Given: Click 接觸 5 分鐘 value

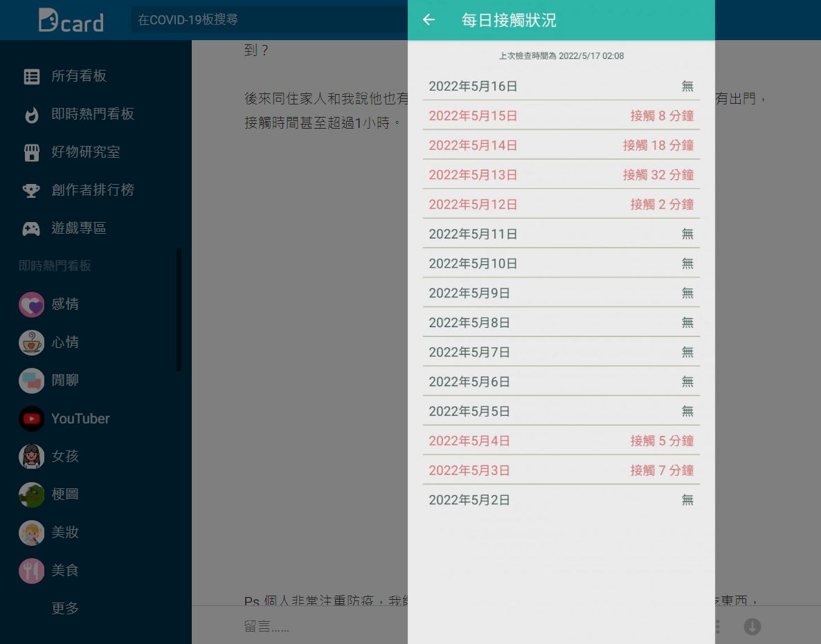Looking at the screenshot, I should [x=662, y=441].
